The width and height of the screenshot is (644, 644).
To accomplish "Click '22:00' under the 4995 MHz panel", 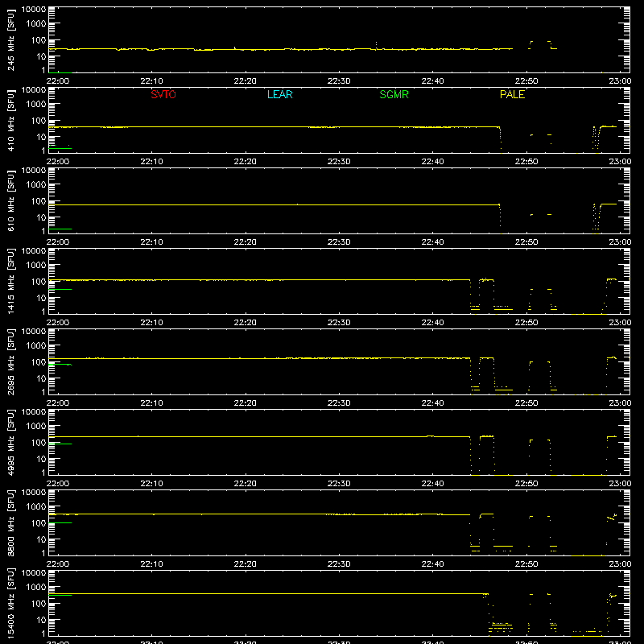I will (x=58, y=484).
